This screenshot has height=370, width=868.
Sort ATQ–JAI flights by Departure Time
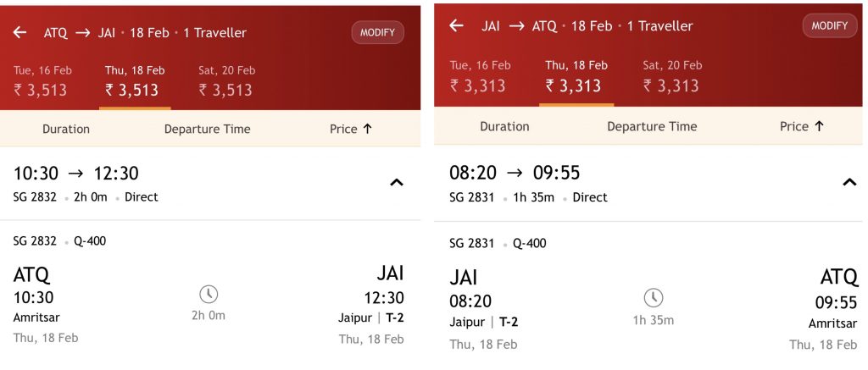tap(207, 129)
